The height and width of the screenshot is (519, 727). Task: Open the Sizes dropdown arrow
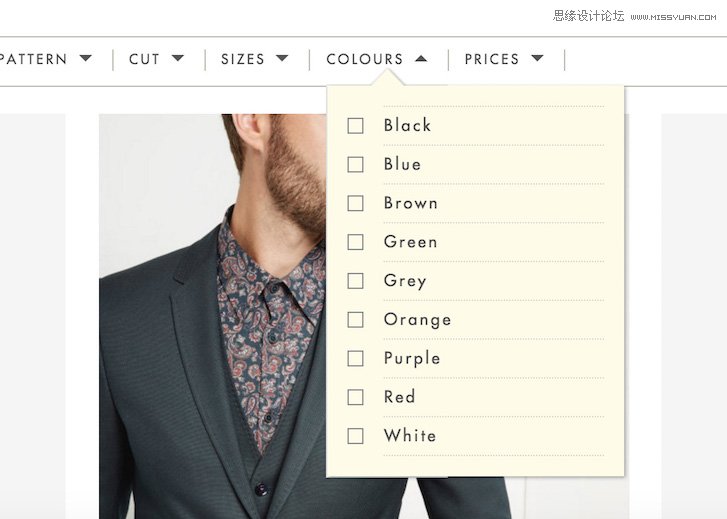pyautogui.click(x=282, y=59)
